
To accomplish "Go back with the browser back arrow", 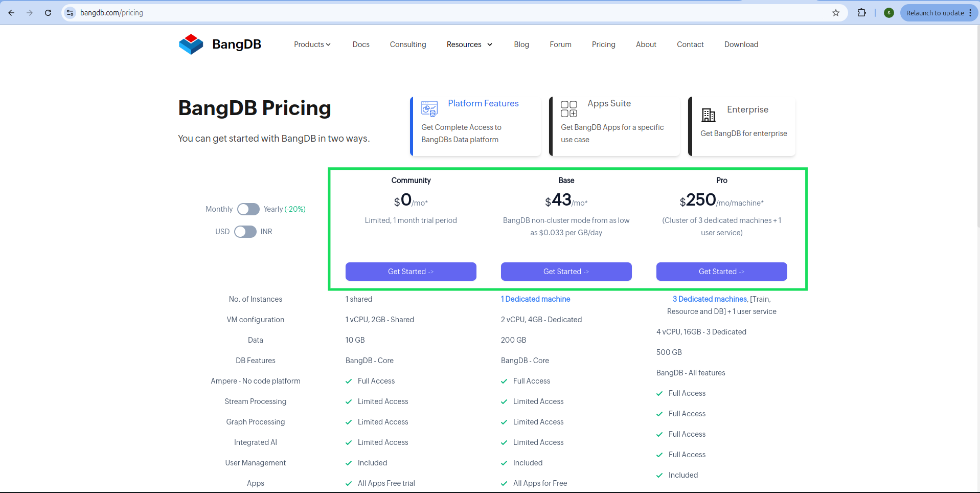I will click(11, 13).
